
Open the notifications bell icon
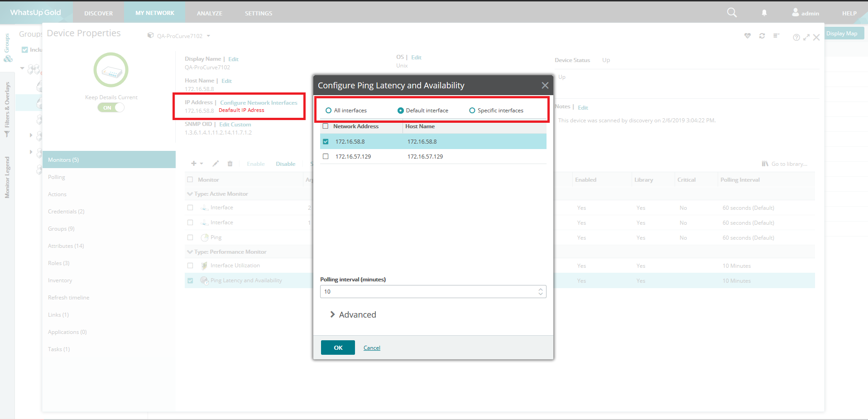coord(764,13)
